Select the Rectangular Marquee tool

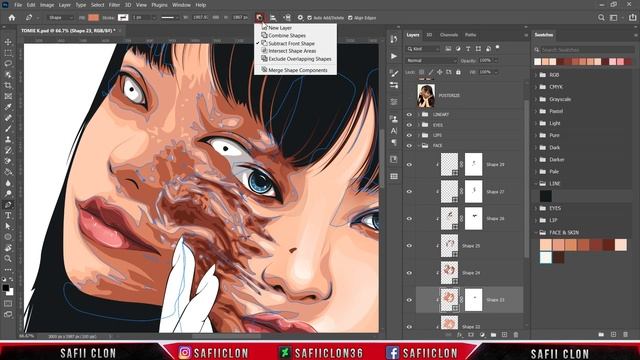[8, 53]
